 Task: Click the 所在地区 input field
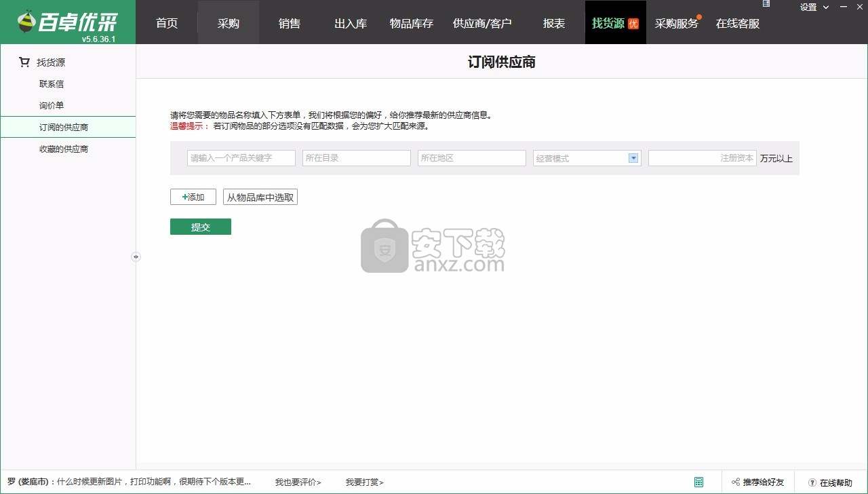[x=472, y=158]
